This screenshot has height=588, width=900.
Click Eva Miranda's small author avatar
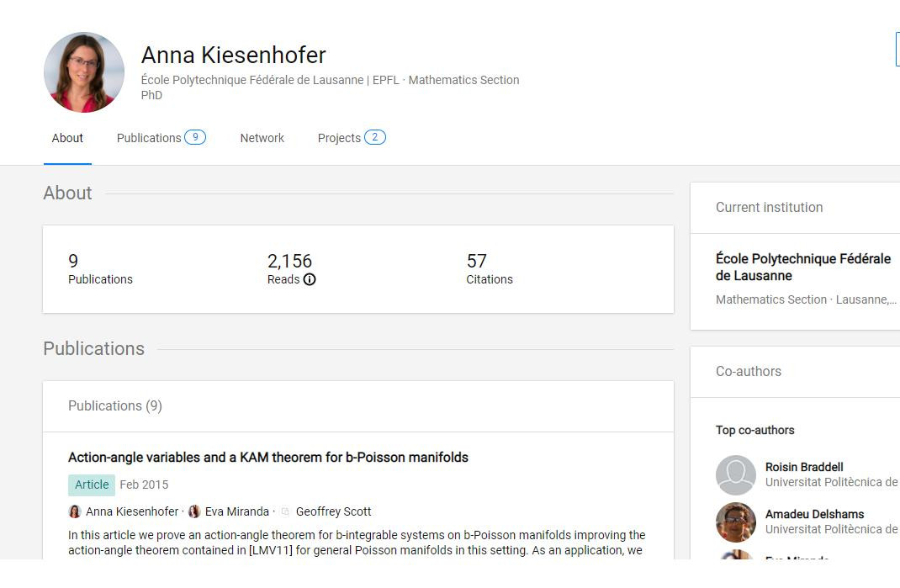pyautogui.click(x=194, y=511)
